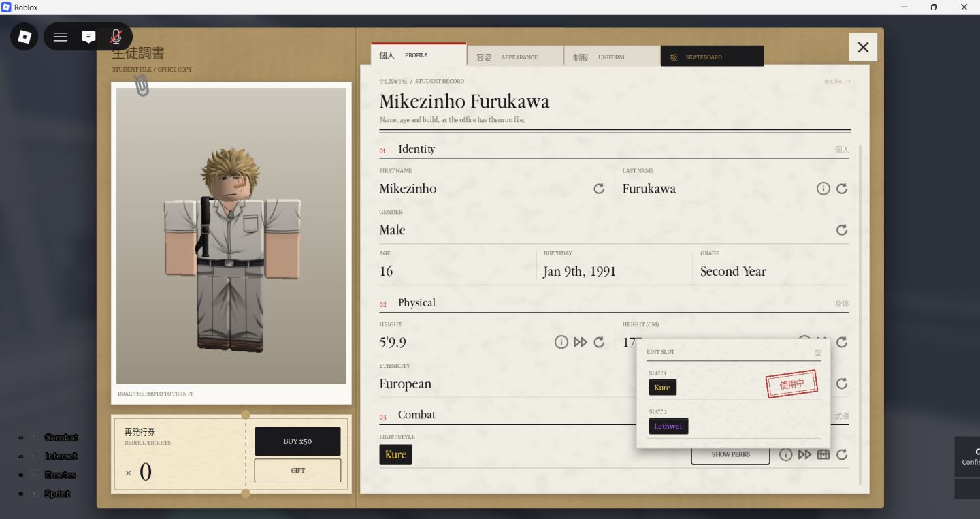Reroll the first name Mikezinho
This screenshot has height=519, width=980.
coord(599,189)
